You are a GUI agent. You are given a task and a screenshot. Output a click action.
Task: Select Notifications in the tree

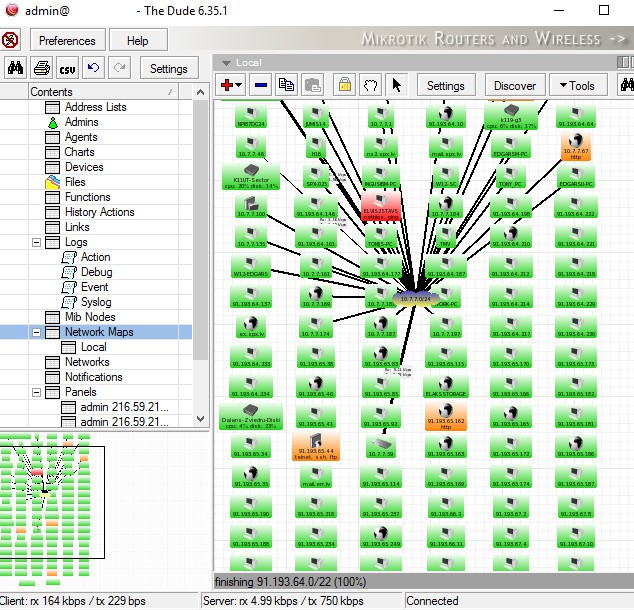[94, 377]
